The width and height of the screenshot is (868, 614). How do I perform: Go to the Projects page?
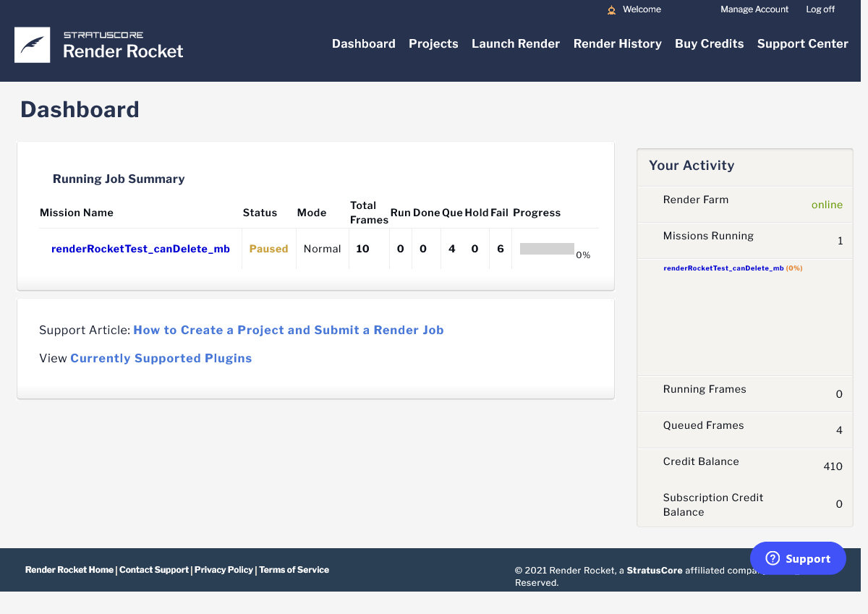coord(433,44)
